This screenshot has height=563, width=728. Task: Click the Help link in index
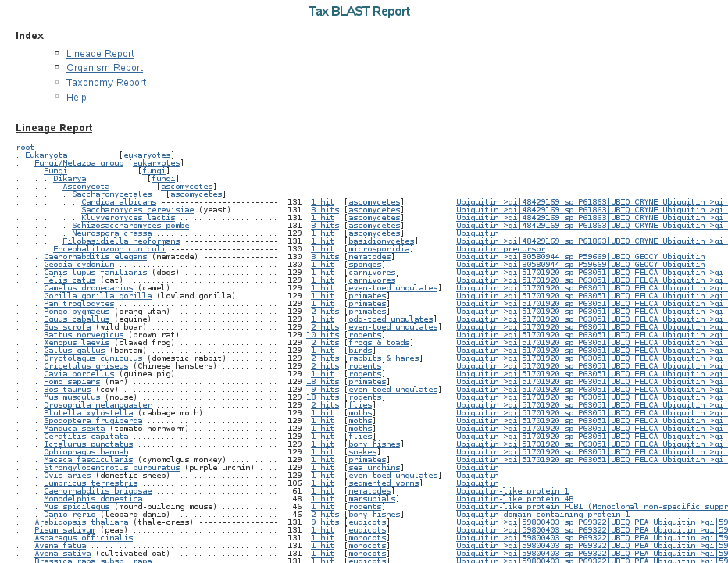[x=77, y=98]
